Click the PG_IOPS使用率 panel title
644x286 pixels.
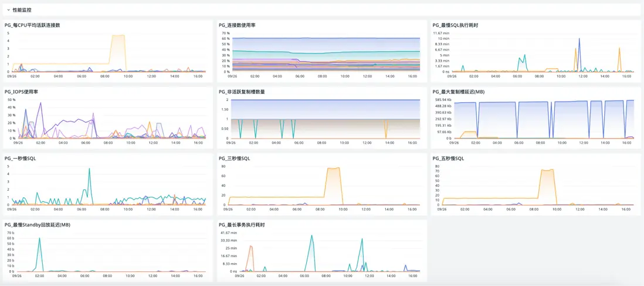click(x=24, y=92)
